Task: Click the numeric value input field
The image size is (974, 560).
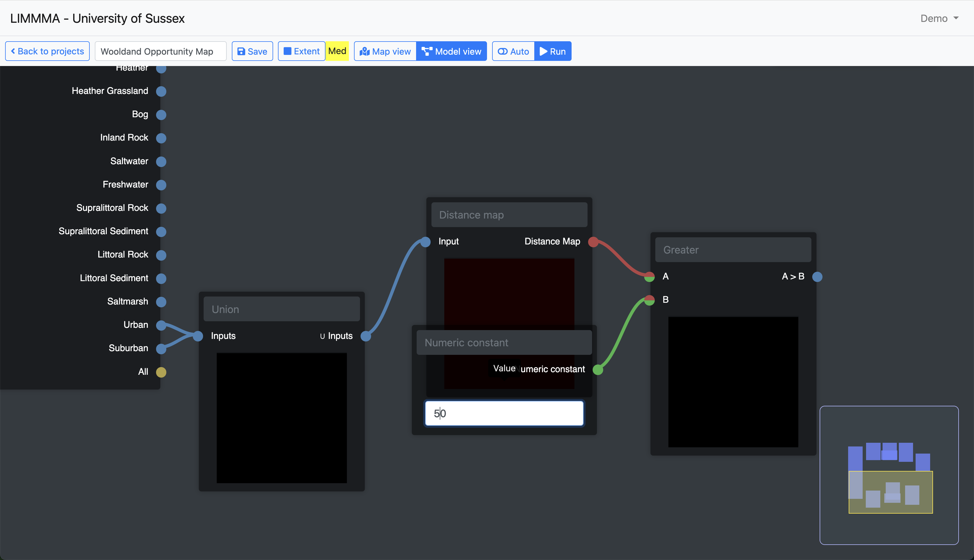Action: coord(504,413)
